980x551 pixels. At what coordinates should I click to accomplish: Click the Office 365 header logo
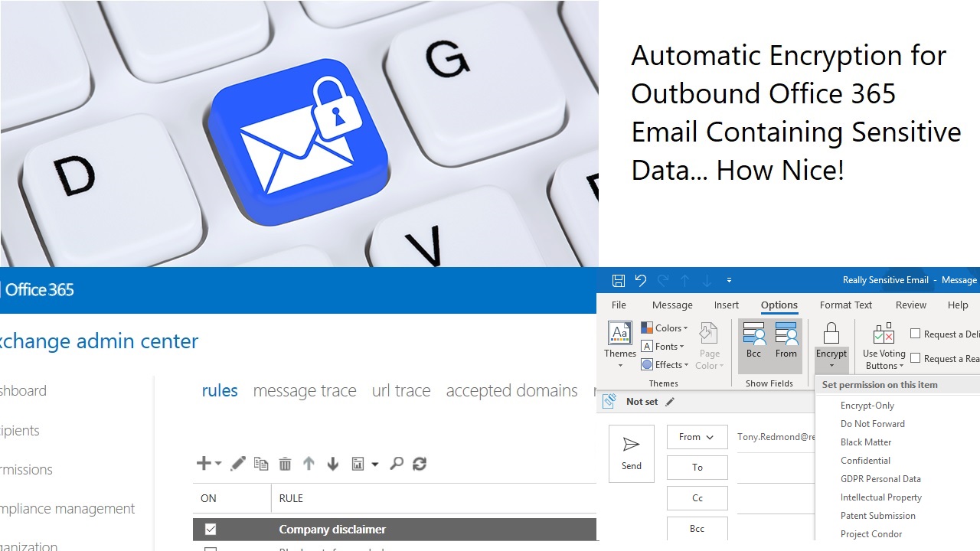tap(38, 289)
